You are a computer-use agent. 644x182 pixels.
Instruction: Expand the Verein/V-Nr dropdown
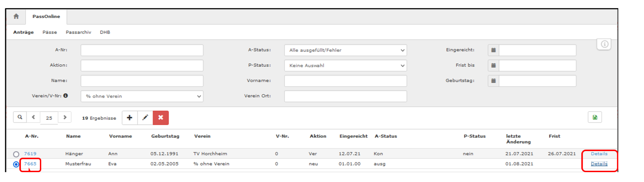(x=142, y=96)
